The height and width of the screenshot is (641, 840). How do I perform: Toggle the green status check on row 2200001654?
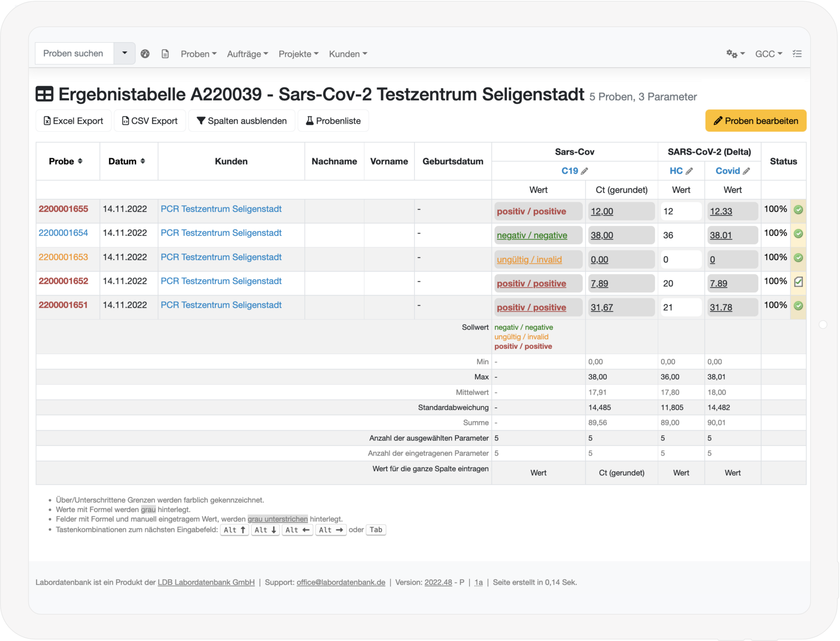click(x=798, y=234)
